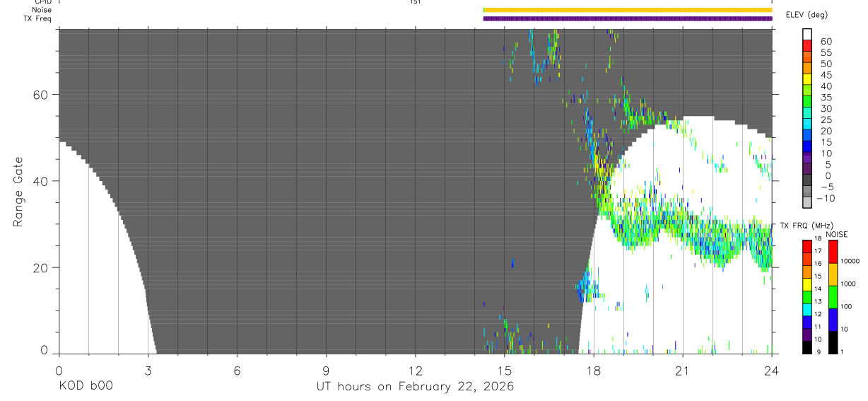The width and height of the screenshot is (868, 401).
Task: Select the yellow 1000–10000 NOISE swatch
Action: [833, 274]
